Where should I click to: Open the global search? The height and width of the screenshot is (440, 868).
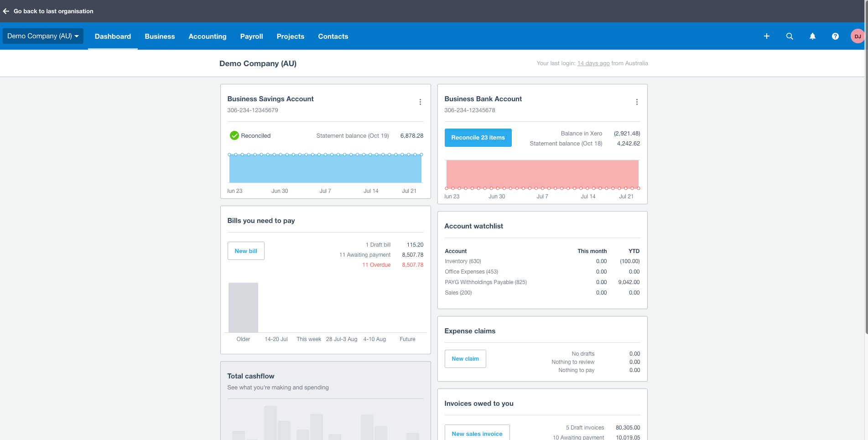pos(790,36)
